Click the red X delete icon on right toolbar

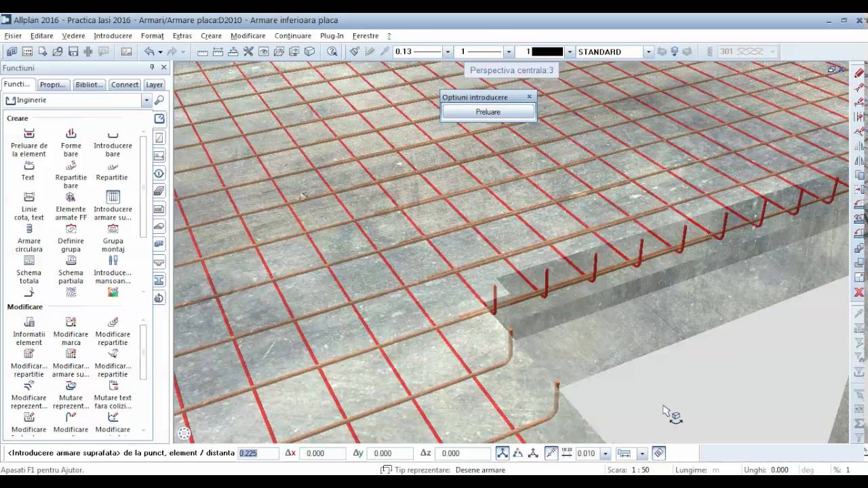coord(859,292)
